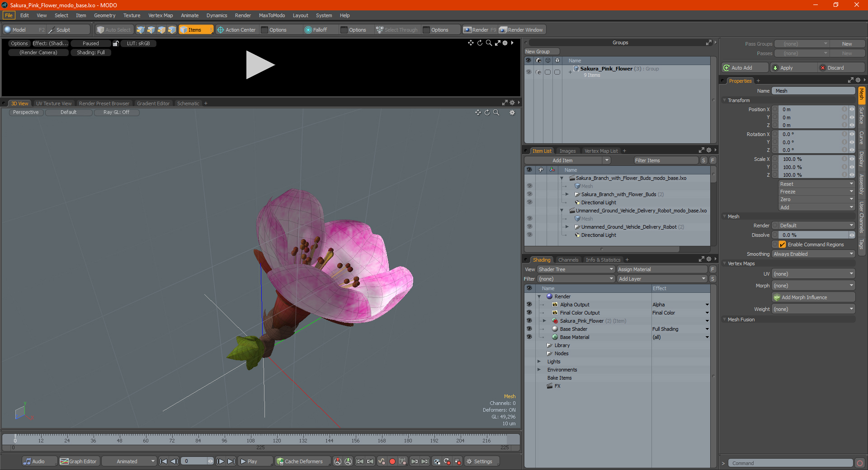Adjust Scale X 100% field slider
The height and width of the screenshot is (470, 868).
point(813,159)
